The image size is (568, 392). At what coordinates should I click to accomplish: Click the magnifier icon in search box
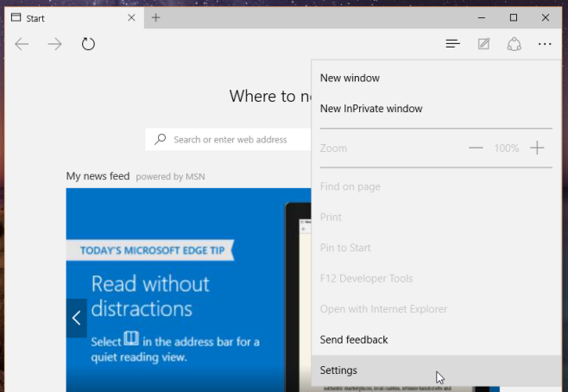pyautogui.click(x=160, y=140)
